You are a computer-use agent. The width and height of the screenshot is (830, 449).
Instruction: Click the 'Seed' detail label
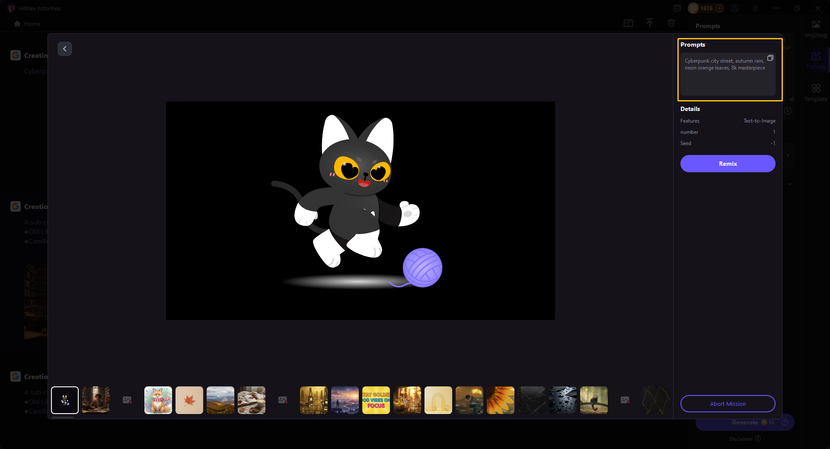(x=685, y=143)
